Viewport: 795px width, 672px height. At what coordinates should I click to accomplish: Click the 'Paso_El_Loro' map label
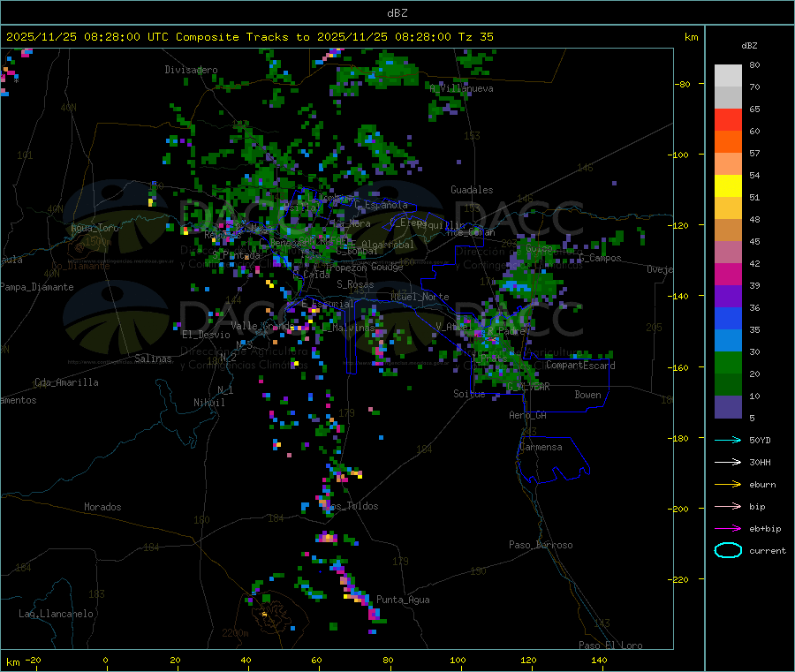point(610,646)
